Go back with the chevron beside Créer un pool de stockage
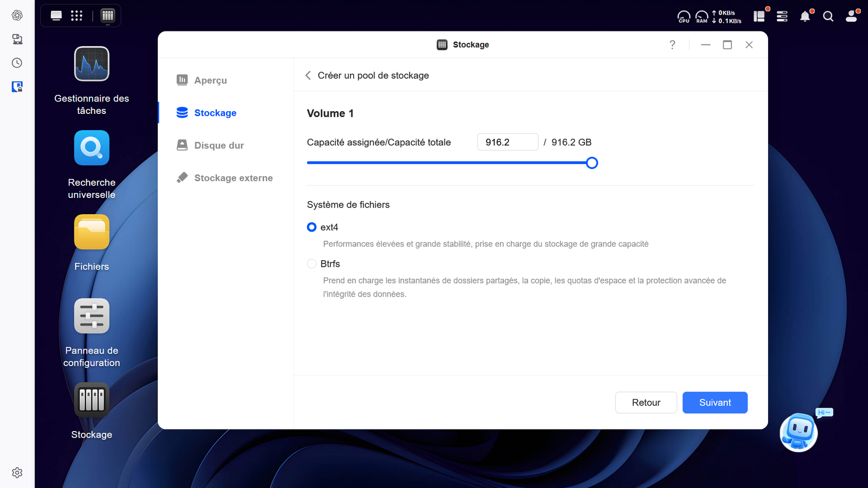The width and height of the screenshot is (868, 488). click(308, 75)
